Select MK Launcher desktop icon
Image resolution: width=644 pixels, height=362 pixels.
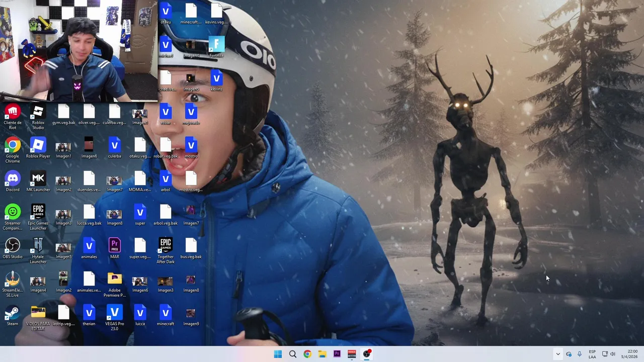pyautogui.click(x=38, y=182)
